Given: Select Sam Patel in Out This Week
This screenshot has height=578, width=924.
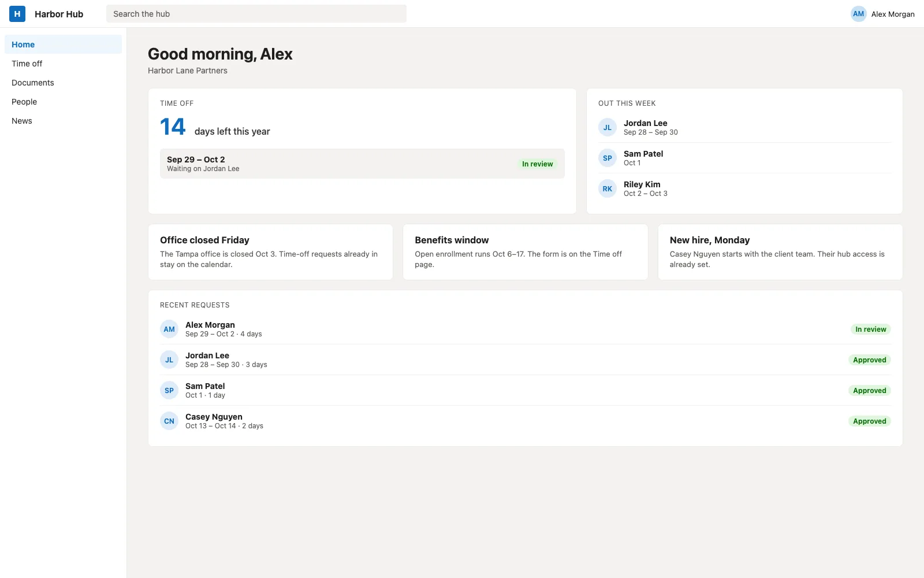Looking at the screenshot, I should (744, 158).
